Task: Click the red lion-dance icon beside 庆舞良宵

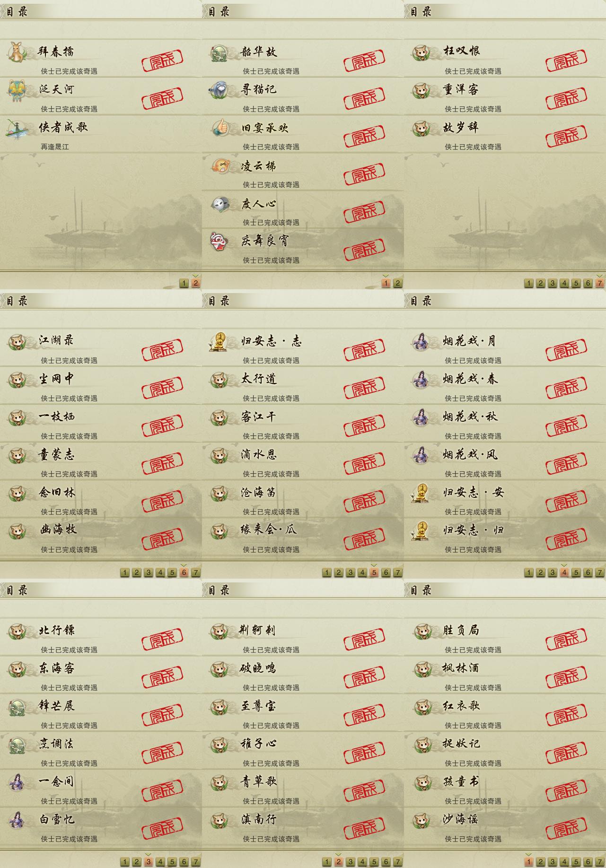Action: pos(220,241)
